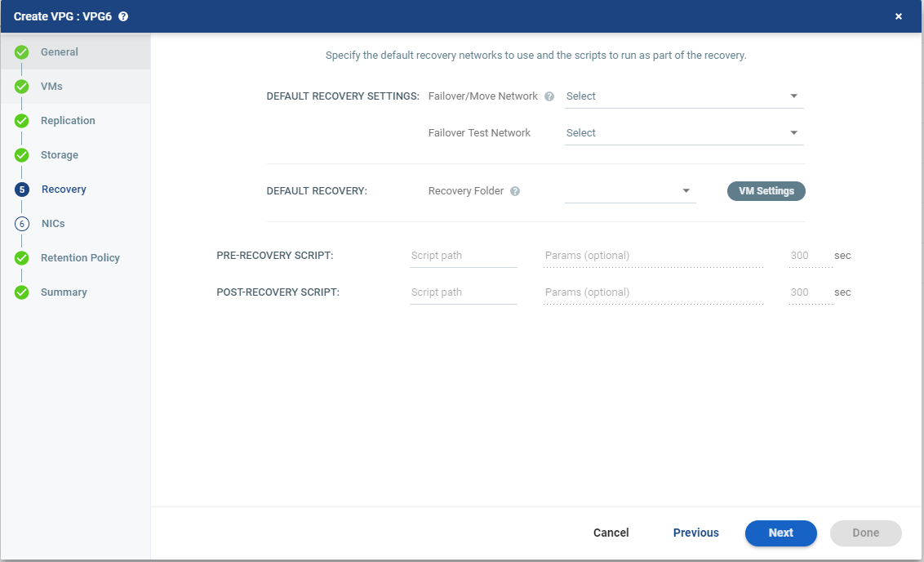The width and height of the screenshot is (924, 562).
Task: Click the green checkmark icon for Replication step
Action: [x=22, y=121]
